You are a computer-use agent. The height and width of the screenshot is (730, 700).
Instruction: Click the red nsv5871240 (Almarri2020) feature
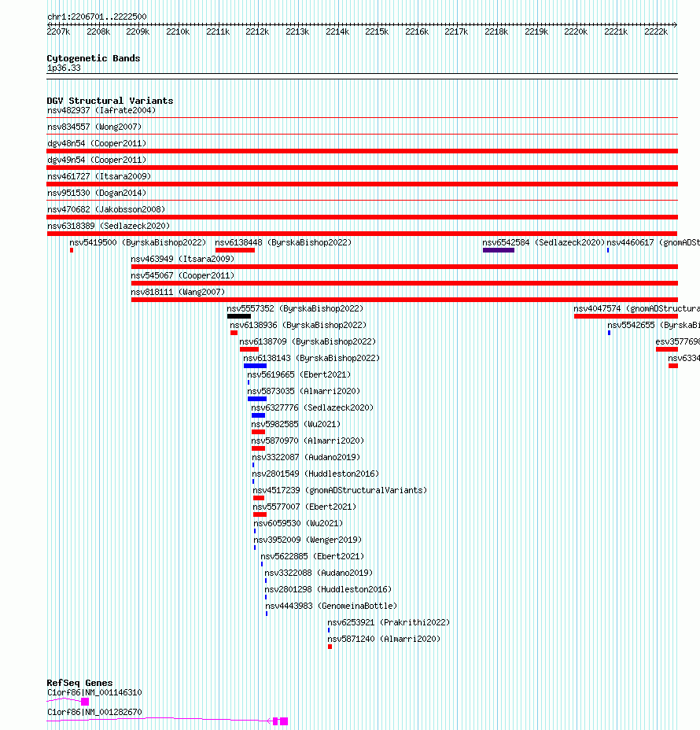click(x=330, y=647)
